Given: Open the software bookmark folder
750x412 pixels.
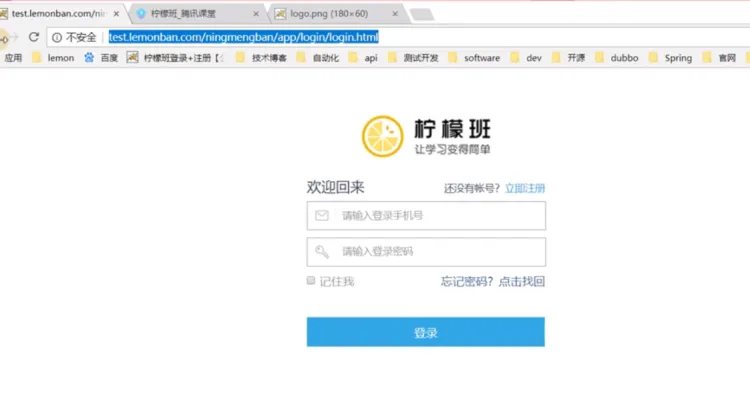Looking at the screenshot, I should point(474,58).
